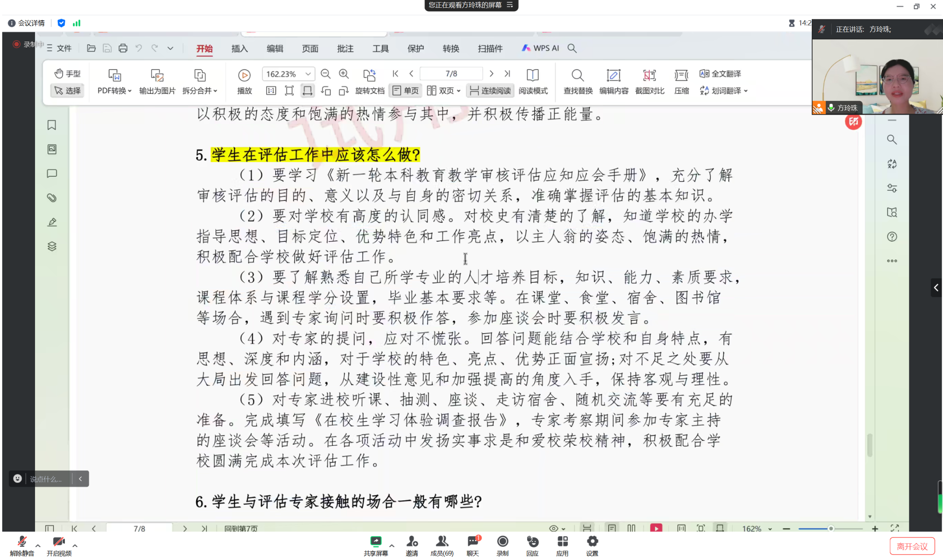Toggle single page view

pos(406,91)
